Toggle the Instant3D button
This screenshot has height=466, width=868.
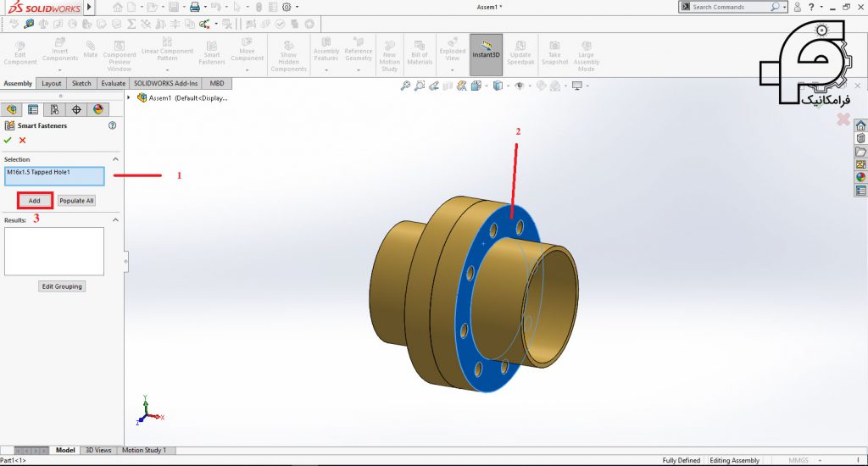486,54
